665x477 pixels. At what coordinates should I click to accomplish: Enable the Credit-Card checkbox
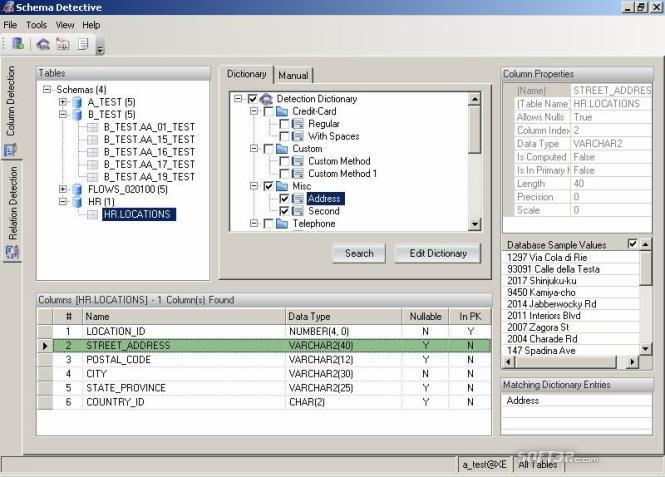[x=268, y=112]
